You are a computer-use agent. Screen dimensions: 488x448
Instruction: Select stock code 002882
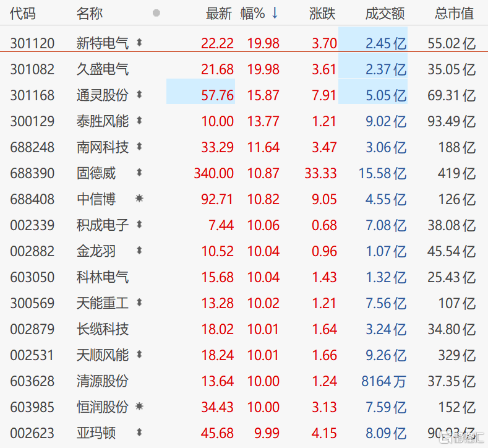point(32,251)
